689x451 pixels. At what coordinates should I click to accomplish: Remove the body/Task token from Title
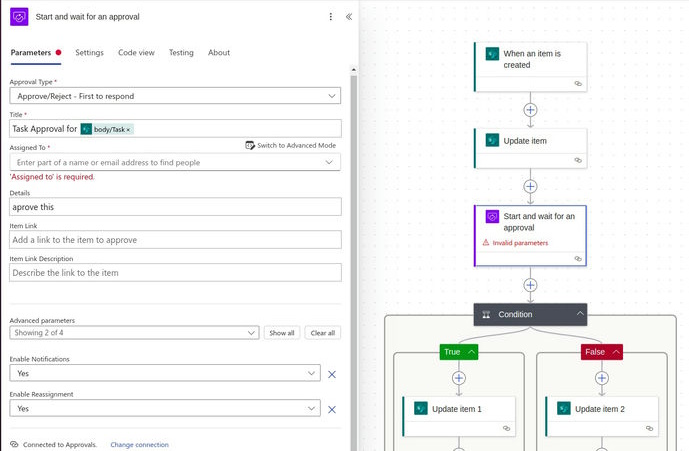129,129
